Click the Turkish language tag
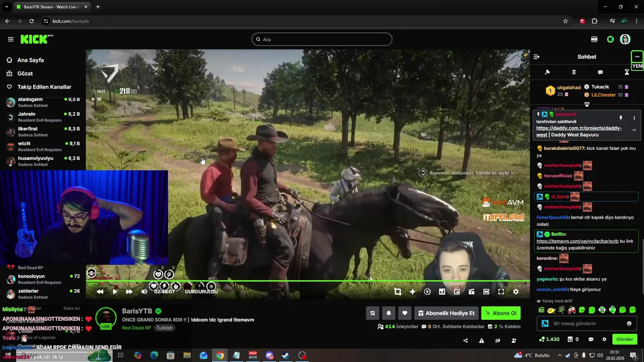 [165, 328]
